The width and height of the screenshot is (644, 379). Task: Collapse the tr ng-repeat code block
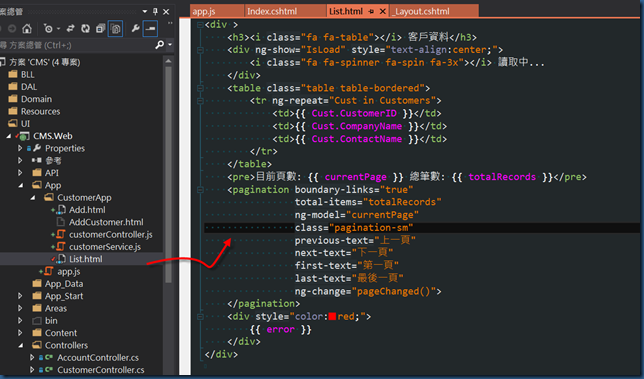point(200,101)
